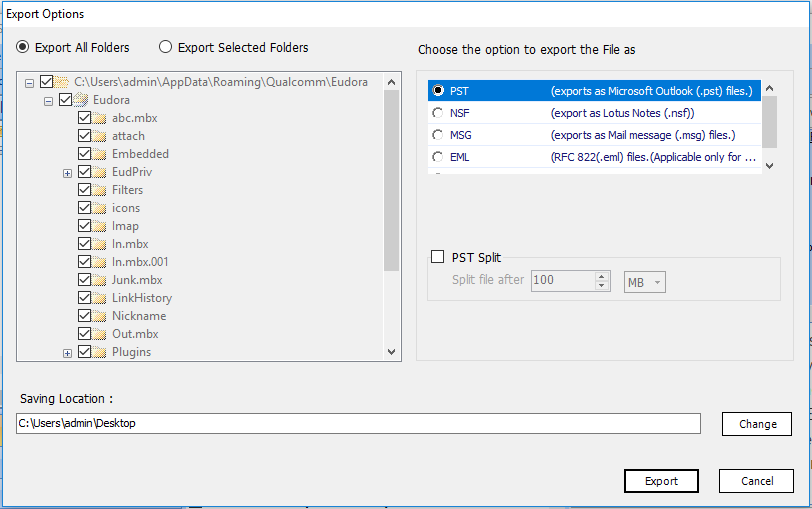Click the Saving Location path field
Image resolution: width=812 pixels, height=509 pixels.
358,424
